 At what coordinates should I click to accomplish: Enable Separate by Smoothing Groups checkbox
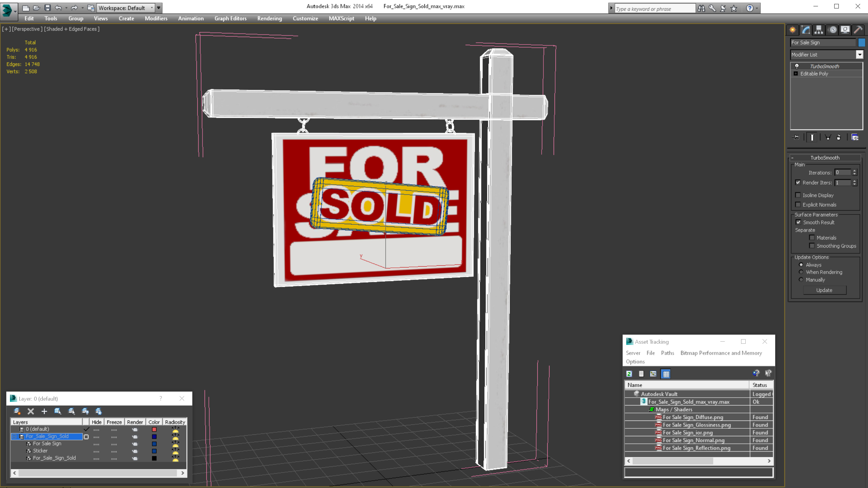coord(812,246)
